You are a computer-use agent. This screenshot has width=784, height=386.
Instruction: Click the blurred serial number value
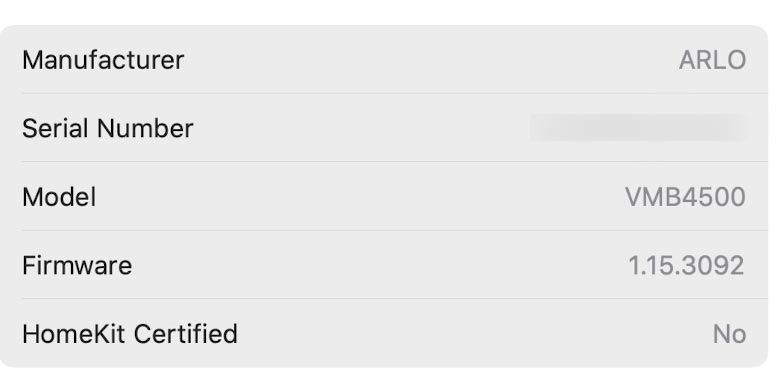pyautogui.click(x=638, y=128)
